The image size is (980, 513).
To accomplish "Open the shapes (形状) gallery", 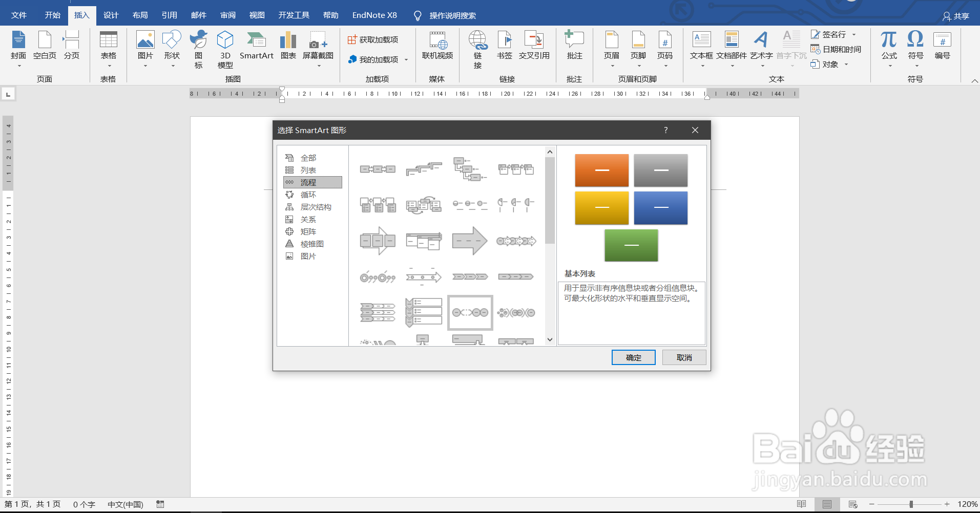I will point(172,49).
